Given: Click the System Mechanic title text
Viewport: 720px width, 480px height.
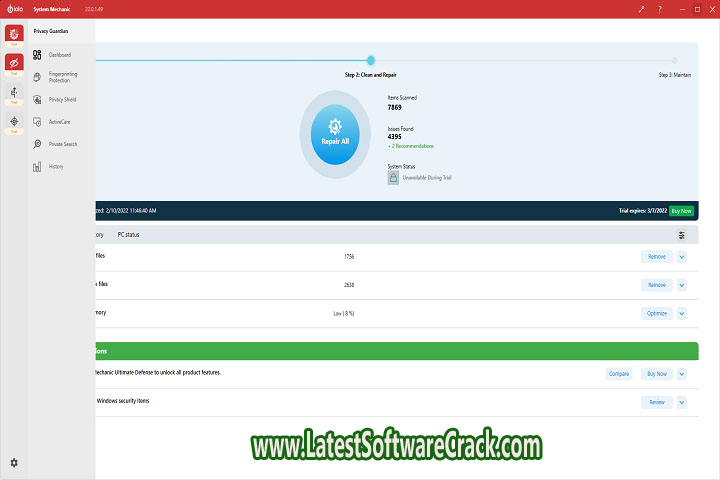Looking at the screenshot, I should click(x=51, y=9).
